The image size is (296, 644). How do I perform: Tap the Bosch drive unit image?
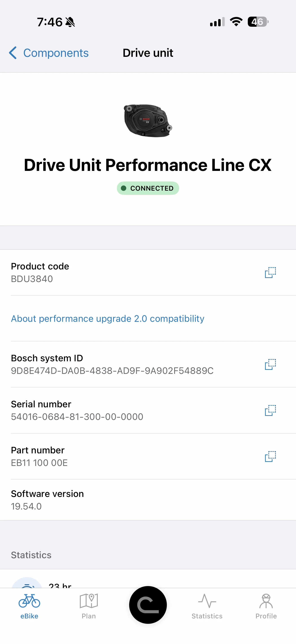[148, 121]
